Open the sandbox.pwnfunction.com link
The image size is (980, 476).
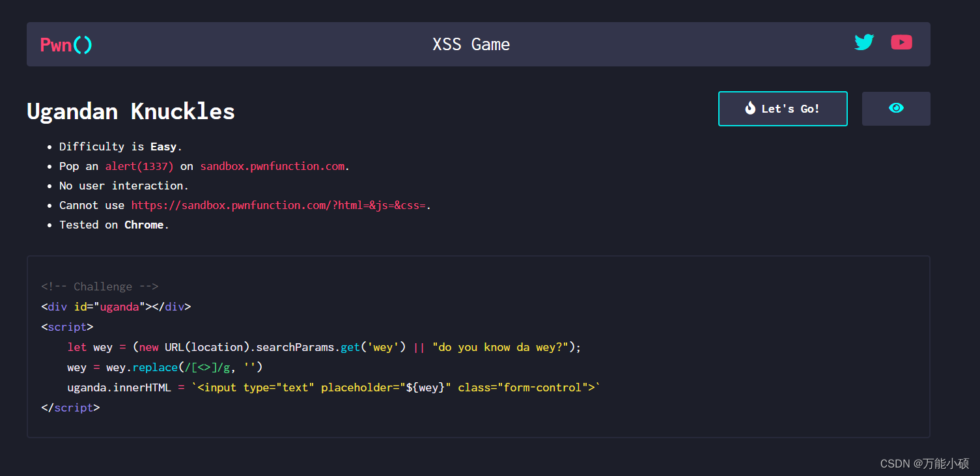[x=272, y=166]
